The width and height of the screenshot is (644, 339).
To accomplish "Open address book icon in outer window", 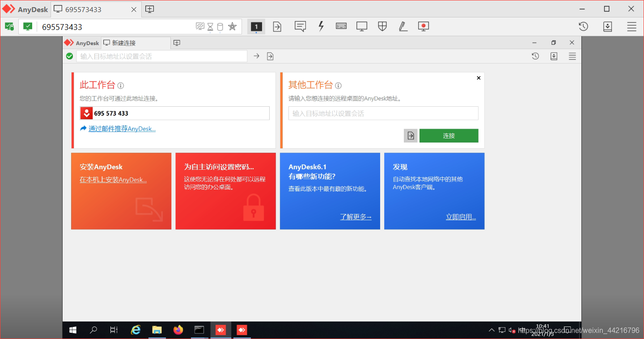I will (x=607, y=27).
